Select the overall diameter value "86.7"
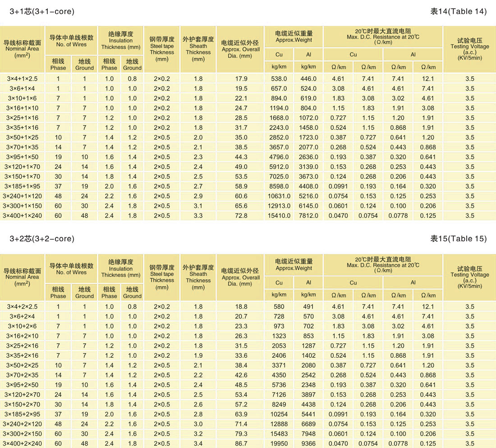 point(241,443)
